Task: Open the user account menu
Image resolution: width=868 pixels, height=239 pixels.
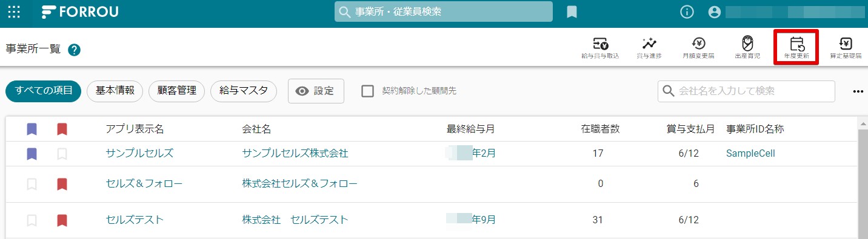Action: tap(715, 12)
